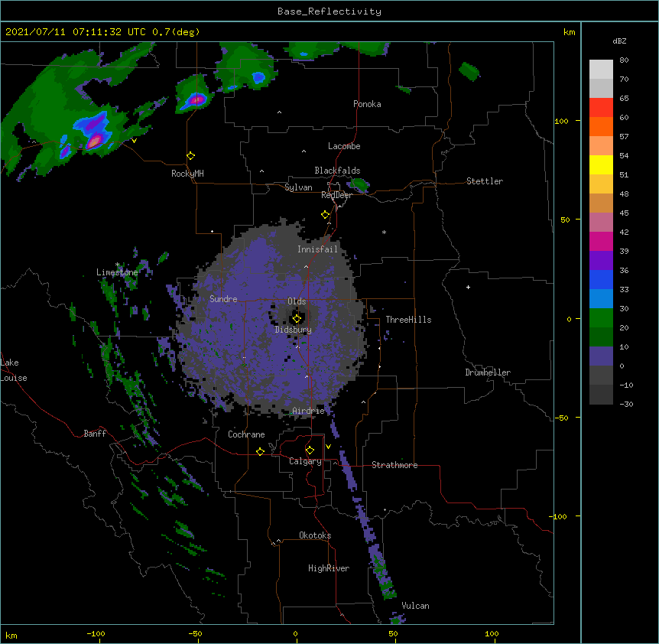Image resolution: width=659 pixels, height=644 pixels.
Task: Click the yellow diamond marker below Cochrane
Action: click(260, 451)
